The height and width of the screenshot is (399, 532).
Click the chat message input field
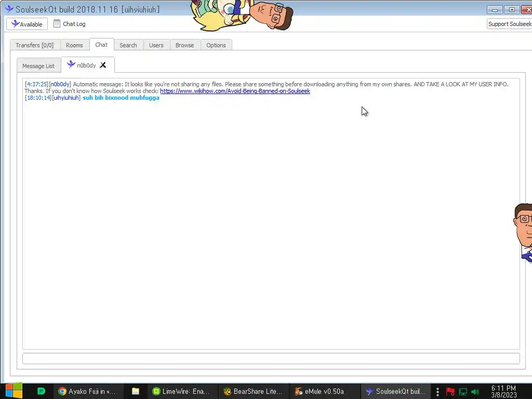[271, 358]
